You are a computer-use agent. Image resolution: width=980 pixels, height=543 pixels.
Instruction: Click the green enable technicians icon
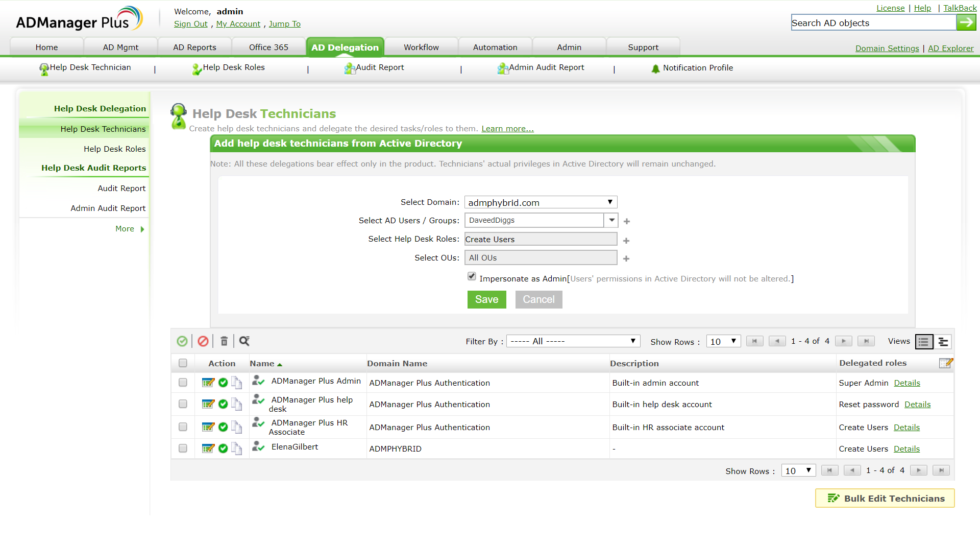point(182,341)
